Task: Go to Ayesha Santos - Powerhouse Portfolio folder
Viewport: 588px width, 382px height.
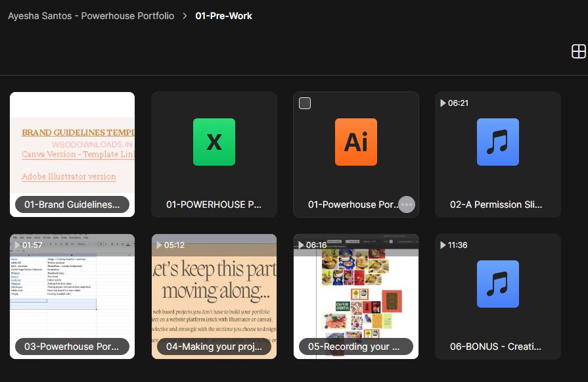Action: point(91,16)
